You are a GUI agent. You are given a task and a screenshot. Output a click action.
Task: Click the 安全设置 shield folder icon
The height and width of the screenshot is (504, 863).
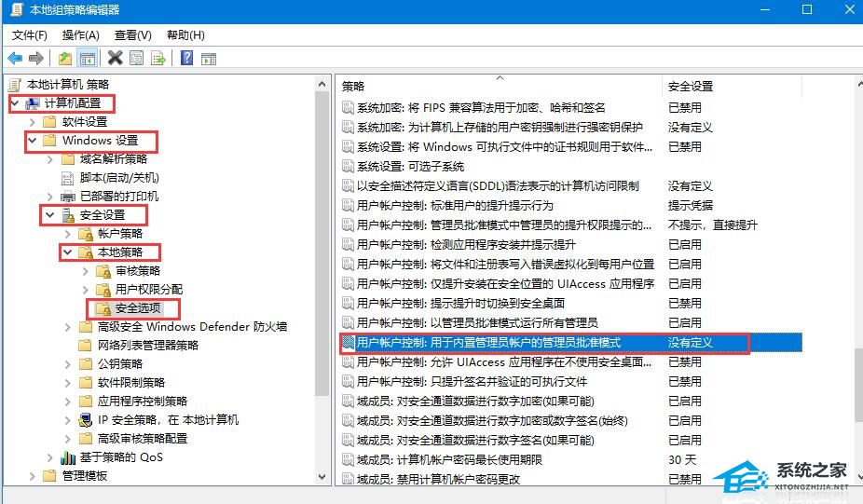point(68,215)
